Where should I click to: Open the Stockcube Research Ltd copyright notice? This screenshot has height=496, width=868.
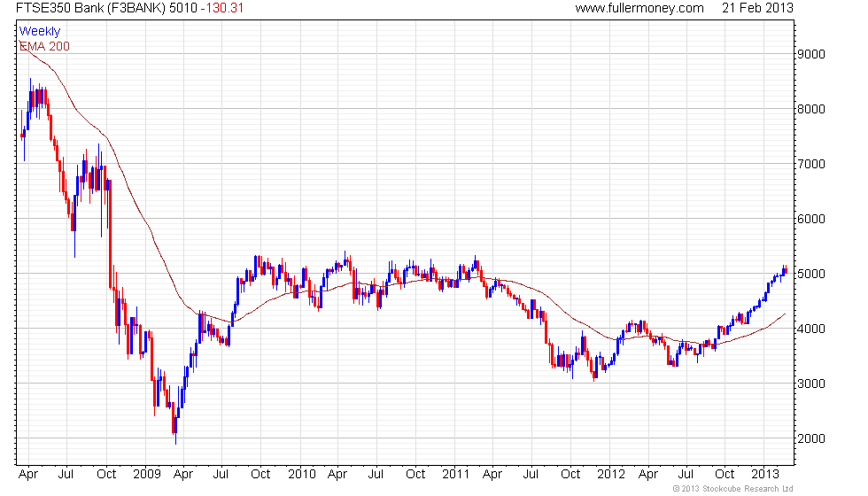point(732,488)
